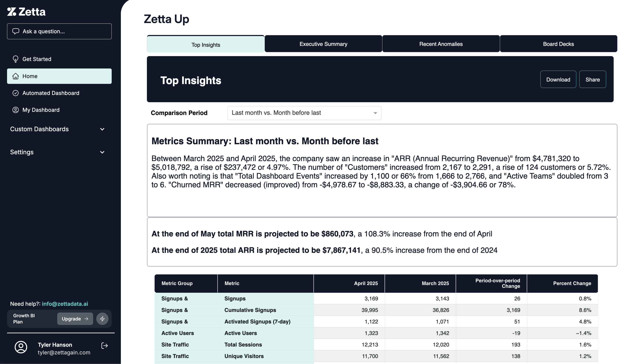
Task: Click the My Dashboard person icon
Action: tap(16, 110)
